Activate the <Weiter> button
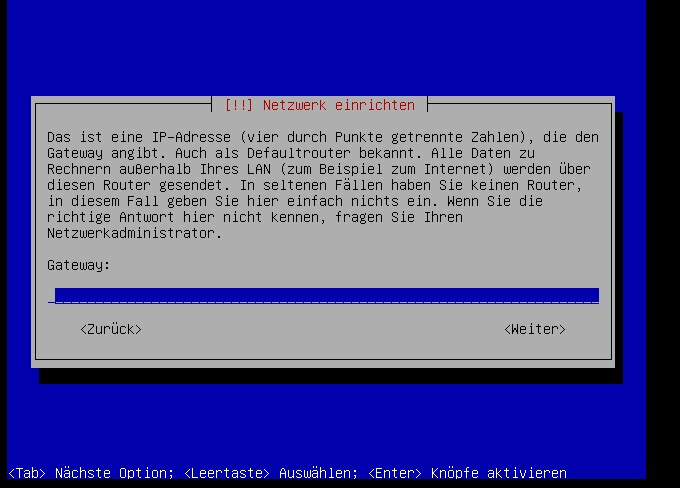The image size is (680, 488). [x=535, y=329]
